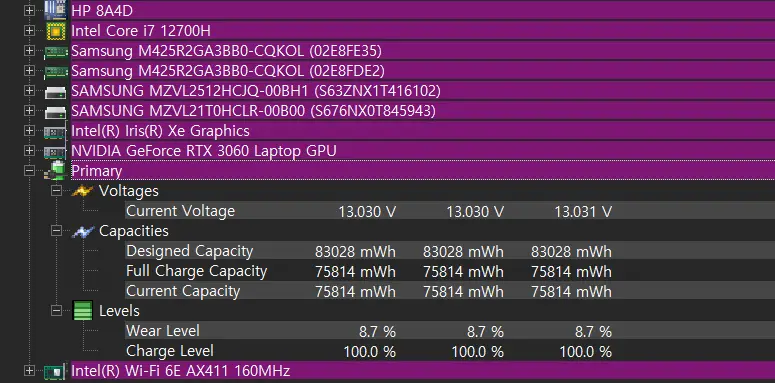Viewport: 775px width, 383px height.
Task: Select the Wear Level label
Action: (163, 331)
